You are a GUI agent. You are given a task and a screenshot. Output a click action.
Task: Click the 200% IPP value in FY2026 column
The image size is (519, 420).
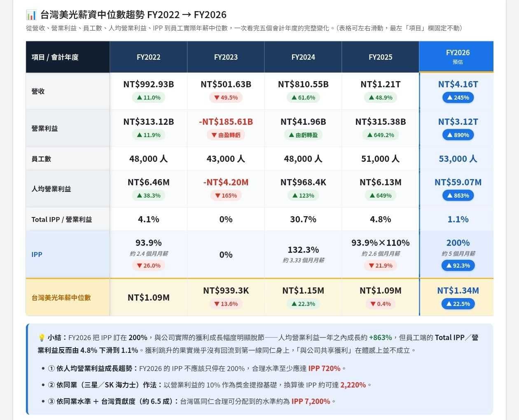[x=458, y=243]
